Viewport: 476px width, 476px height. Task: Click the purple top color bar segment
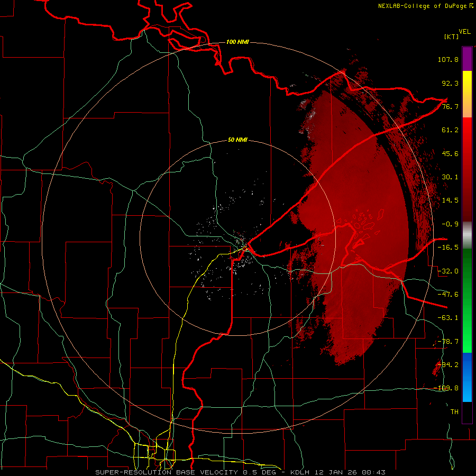pyautogui.click(x=467, y=59)
